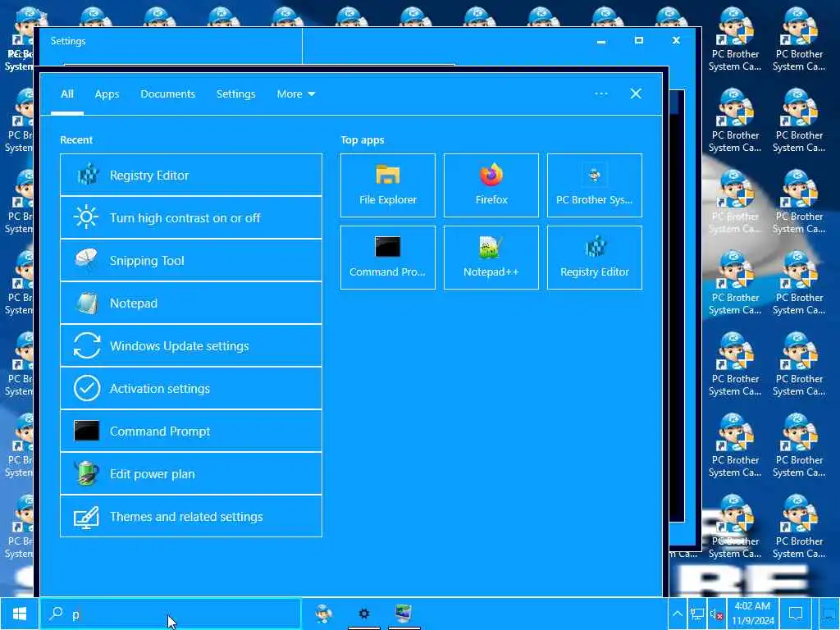Screen dimensions: 840x630
Task: Launch Snipping Tool from Recent
Action: coord(190,260)
